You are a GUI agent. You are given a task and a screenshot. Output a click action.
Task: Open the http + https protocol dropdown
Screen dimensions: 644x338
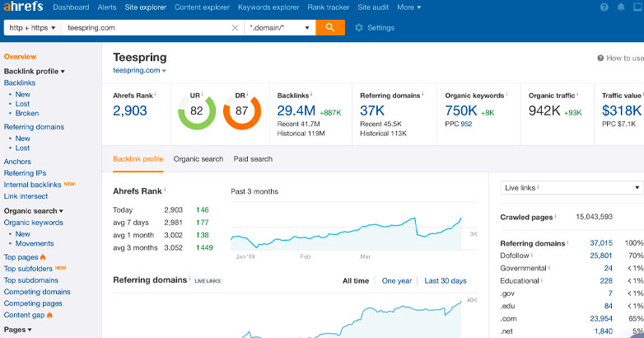click(x=32, y=27)
